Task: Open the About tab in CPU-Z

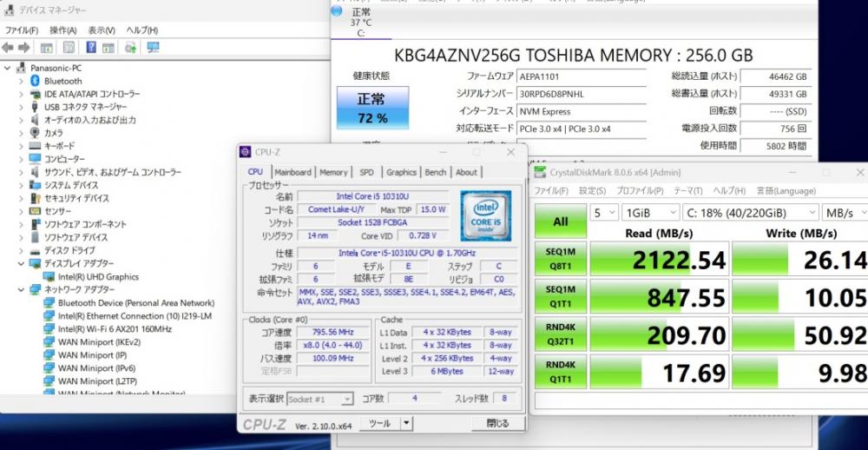Action: pos(466,172)
